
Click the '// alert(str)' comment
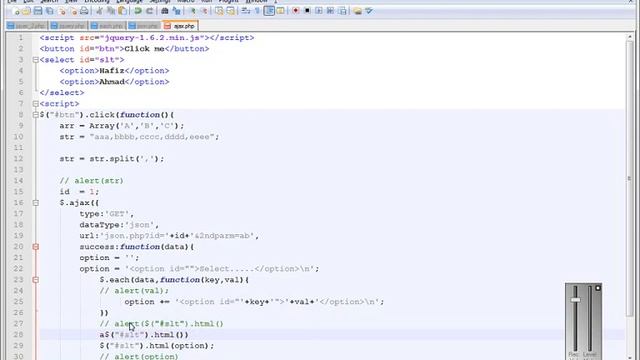[91, 181]
